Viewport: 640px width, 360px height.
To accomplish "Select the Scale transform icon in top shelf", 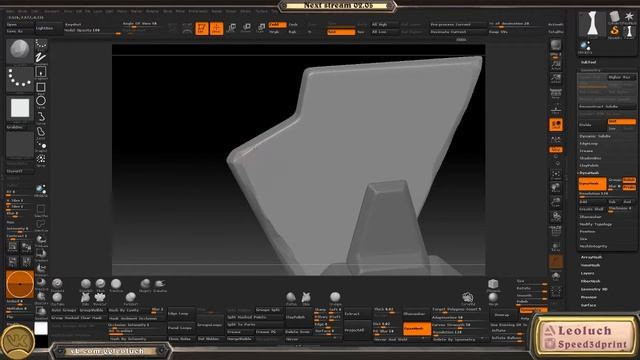I will [246, 28].
